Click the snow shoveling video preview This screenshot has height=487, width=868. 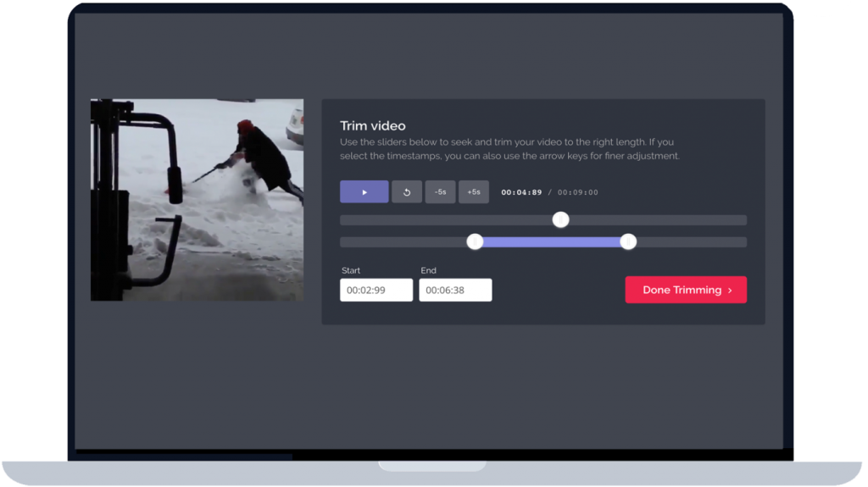click(197, 200)
